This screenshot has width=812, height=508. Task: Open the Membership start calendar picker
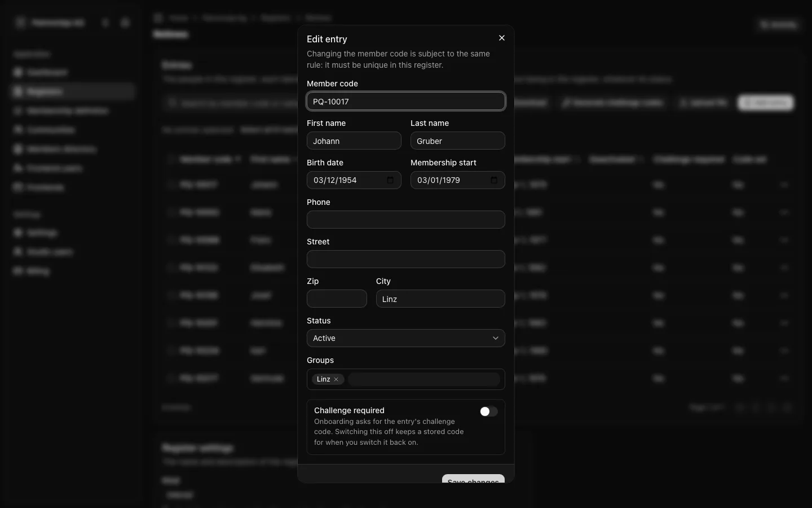click(494, 180)
